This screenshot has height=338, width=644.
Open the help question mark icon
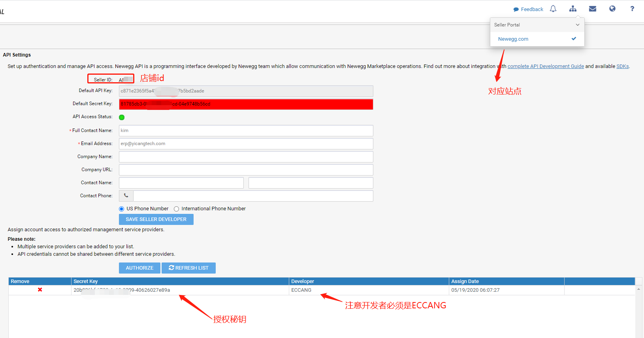click(632, 9)
